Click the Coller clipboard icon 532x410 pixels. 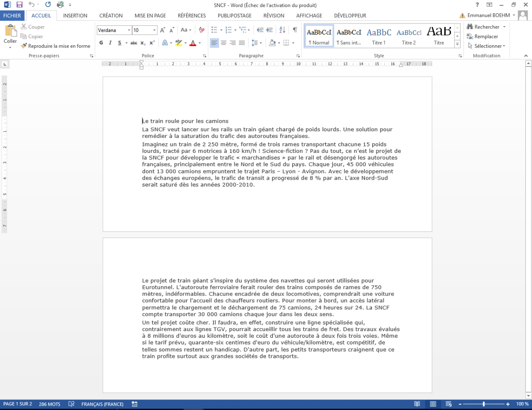(x=10, y=31)
